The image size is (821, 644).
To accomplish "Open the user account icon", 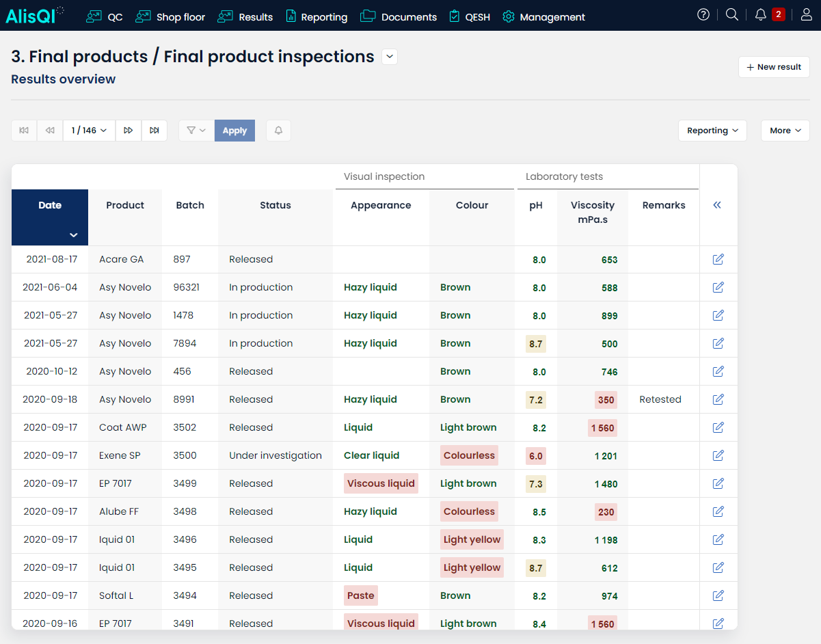I will [806, 14].
